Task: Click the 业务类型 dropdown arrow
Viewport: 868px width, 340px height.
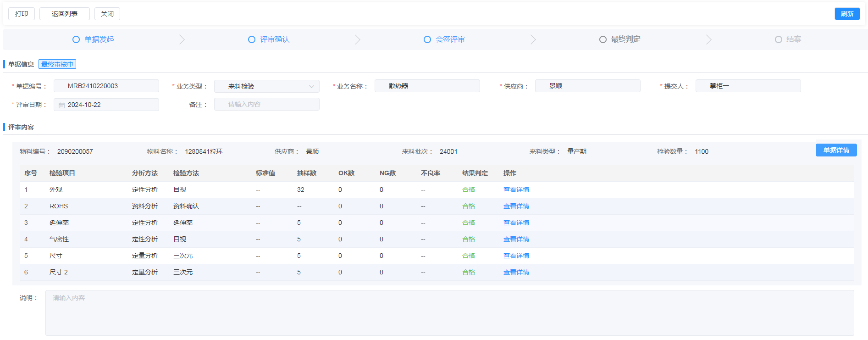Action: tap(312, 86)
